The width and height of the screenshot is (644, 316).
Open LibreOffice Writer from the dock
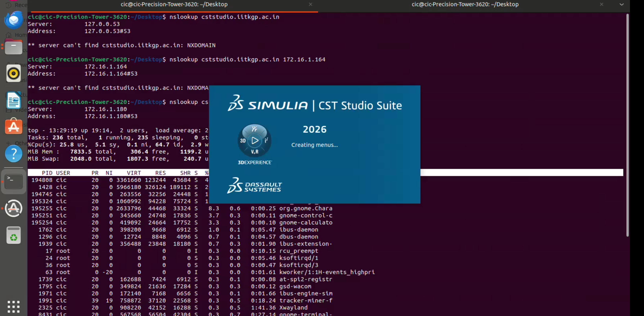[13, 100]
